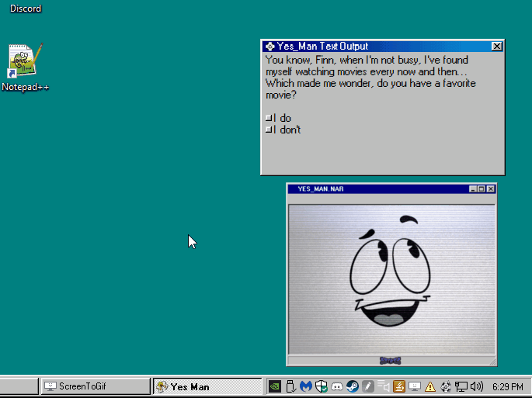The height and width of the screenshot is (398, 532).
Task: Click the Discord tray icon
Action: click(x=336, y=386)
